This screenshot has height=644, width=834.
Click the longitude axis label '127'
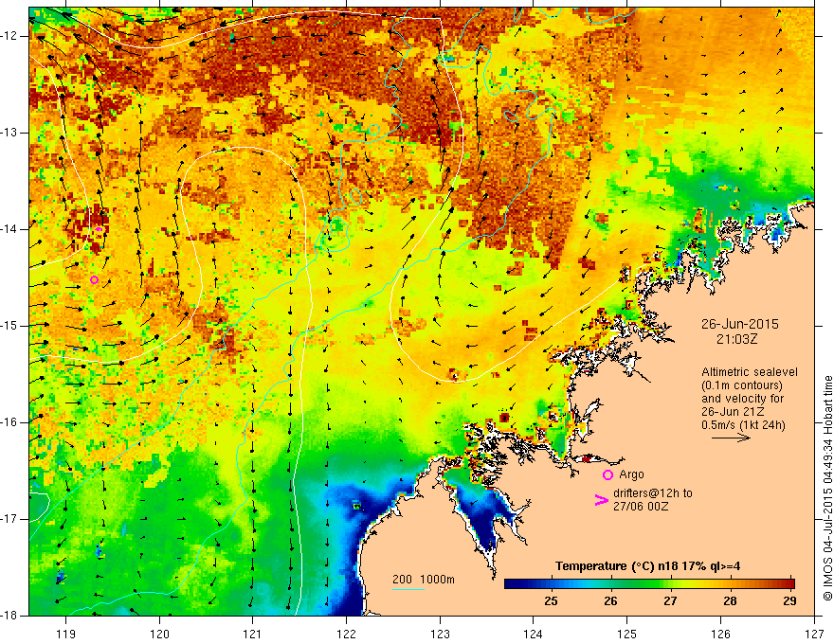pos(814,635)
